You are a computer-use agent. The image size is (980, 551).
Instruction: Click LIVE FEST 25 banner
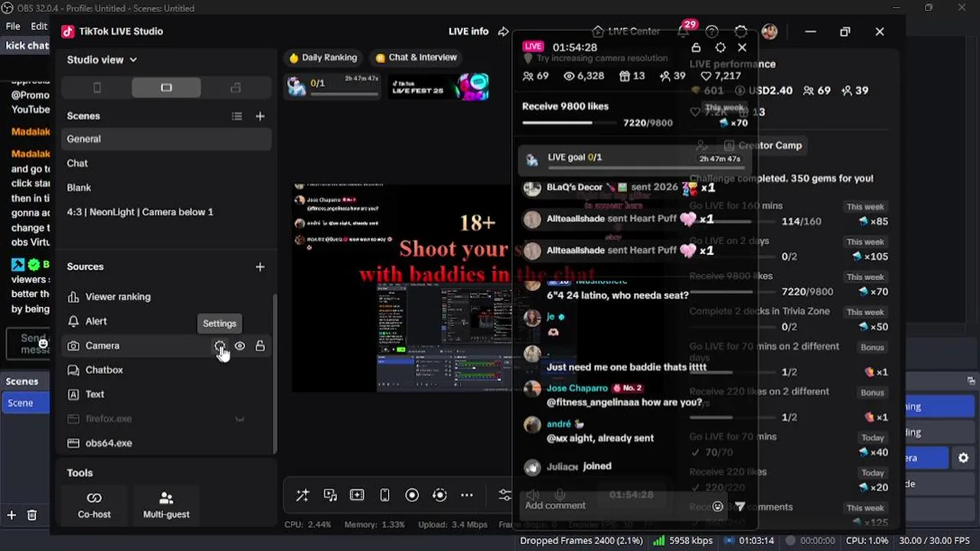coord(439,86)
